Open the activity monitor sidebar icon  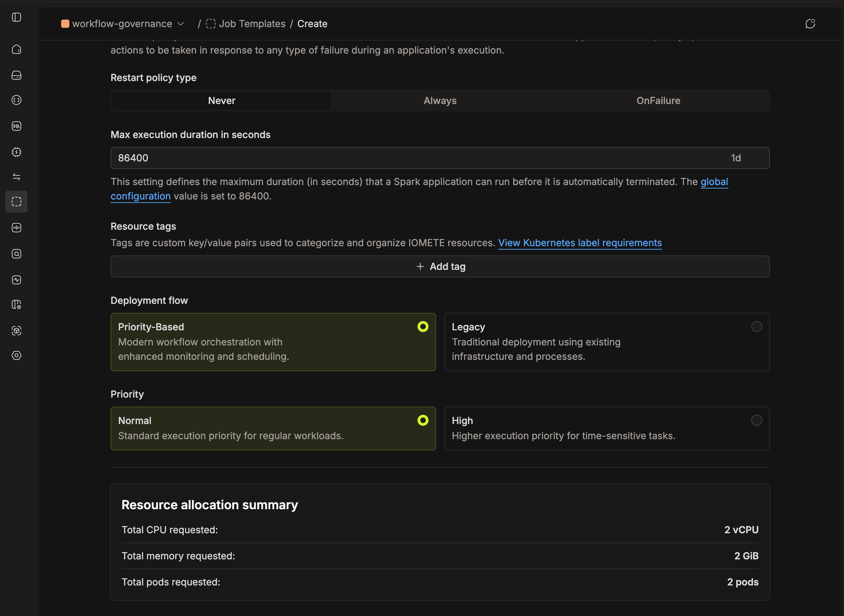click(16, 280)
